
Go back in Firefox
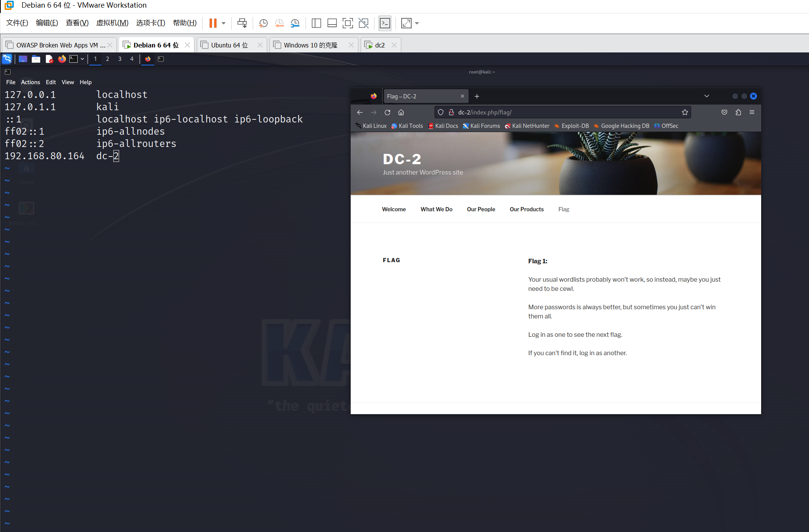tap(360, 113)
